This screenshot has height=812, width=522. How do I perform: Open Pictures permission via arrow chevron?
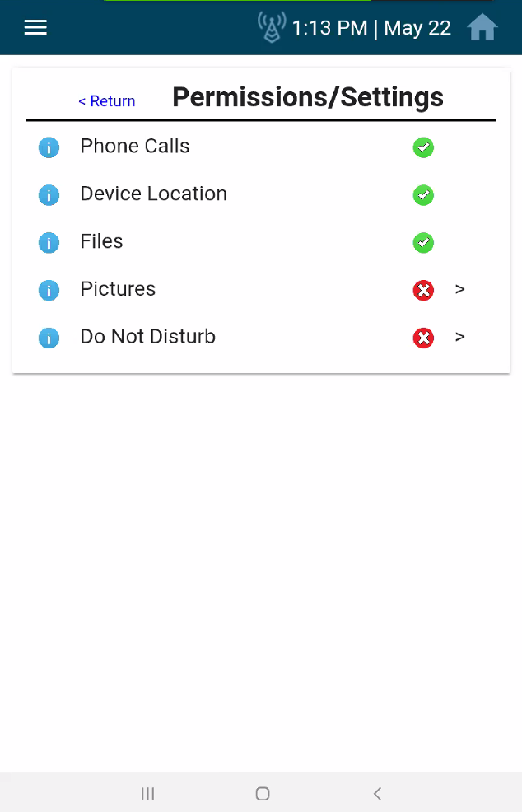click(x=460, y=290)
